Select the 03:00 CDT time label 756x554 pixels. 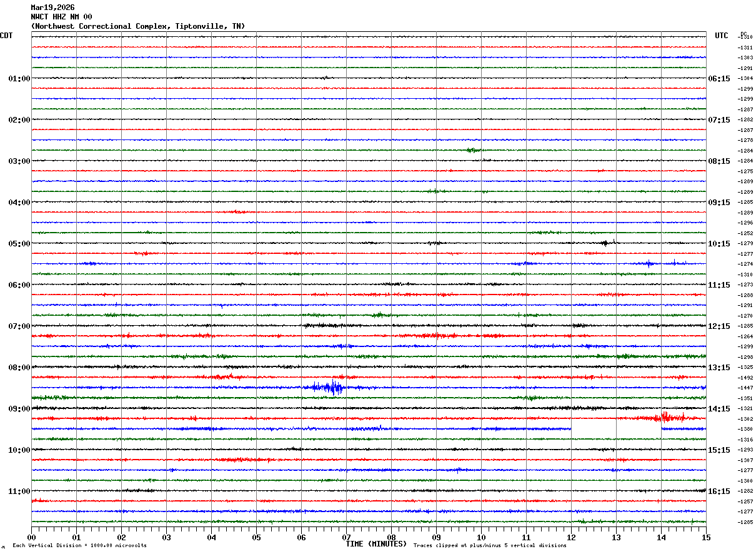[19, 161]
